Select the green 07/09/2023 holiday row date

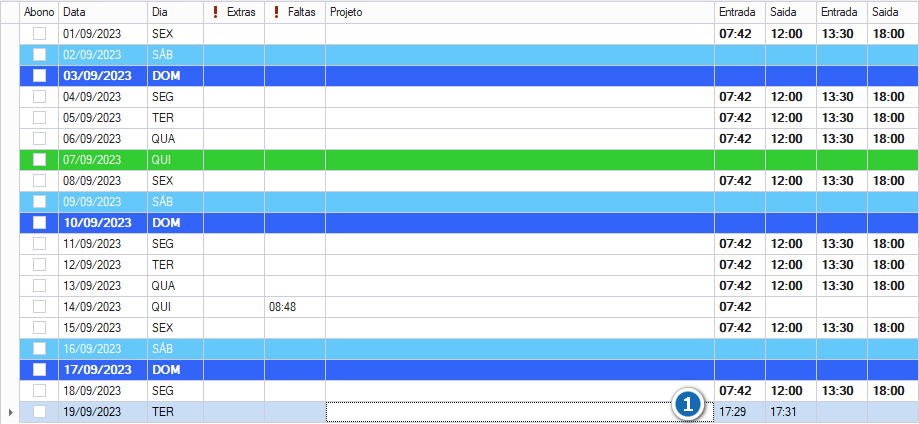click(x=92, y=160)
